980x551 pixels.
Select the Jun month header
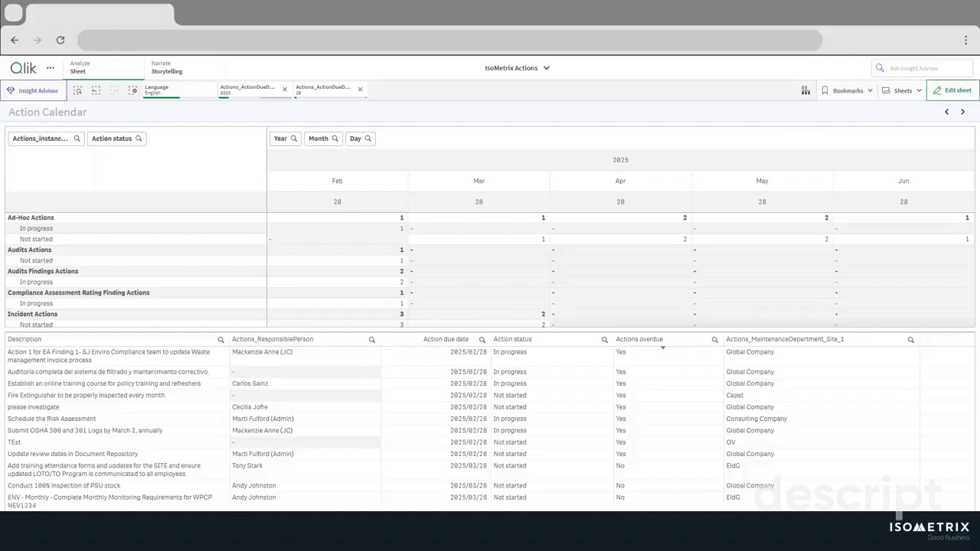(903, 181)
